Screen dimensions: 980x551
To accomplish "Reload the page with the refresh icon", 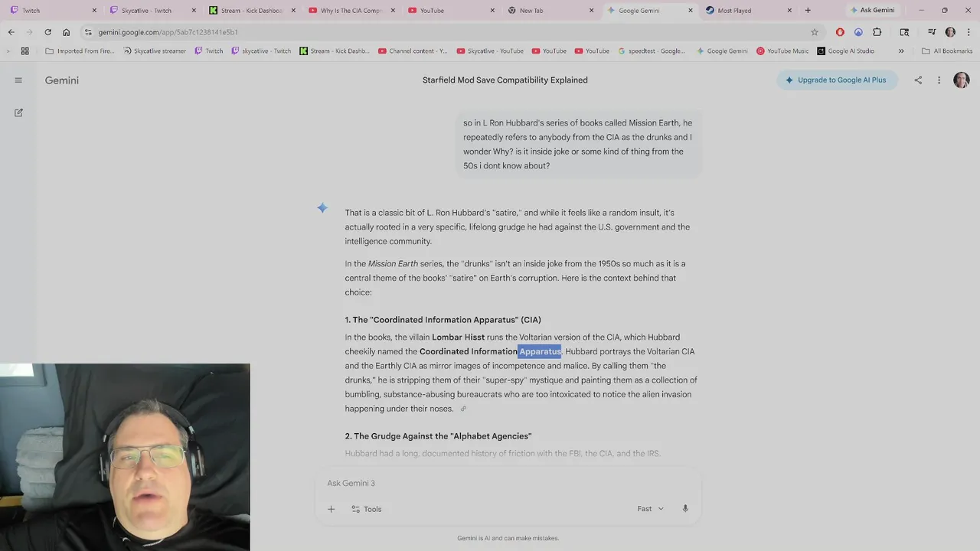I will pyautogui.click(x=47, y=32).
